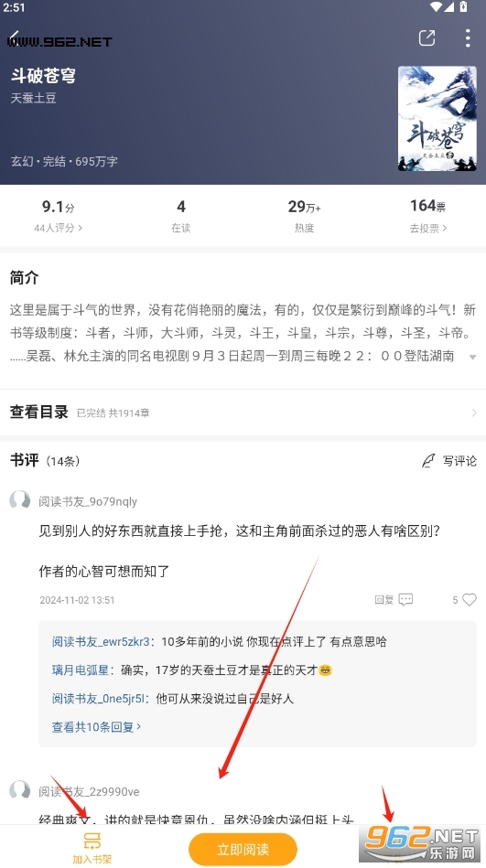Open the book cover thumbnail
The height and width of the screenshot is (868, 486).
click(x=437, y=119)
